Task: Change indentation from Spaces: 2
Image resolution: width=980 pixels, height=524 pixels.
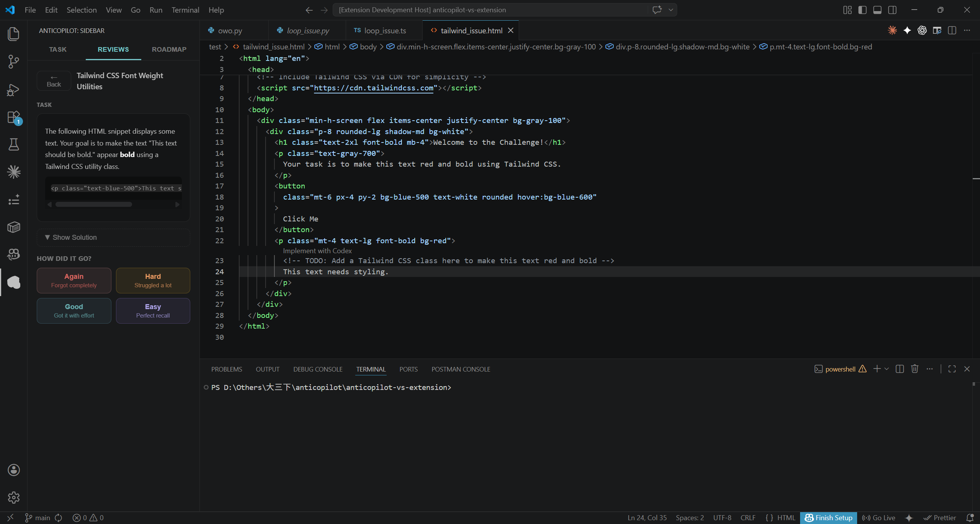Action: click(x=690, y=518)
